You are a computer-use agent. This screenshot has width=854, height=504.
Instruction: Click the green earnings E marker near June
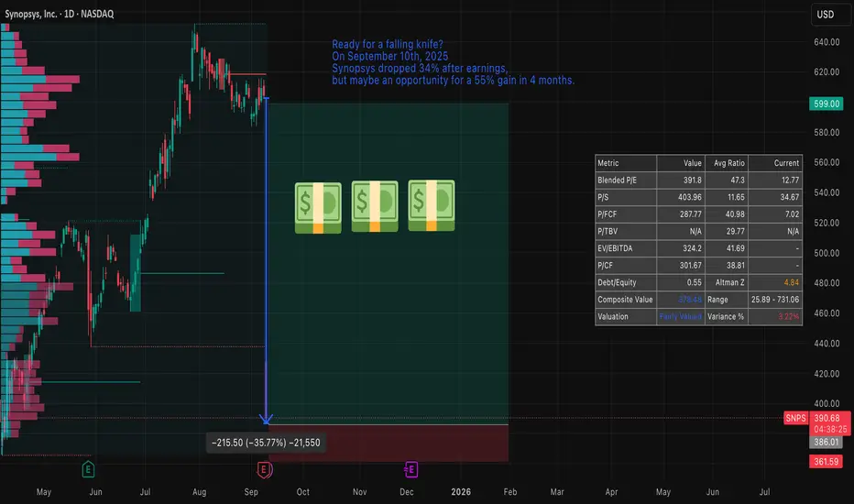(88, 469)
